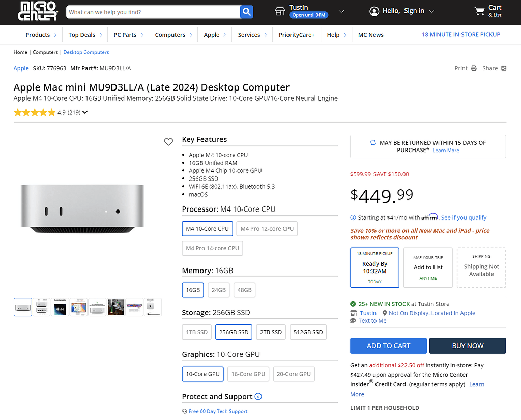Expand the Top Deals menu arrow
The image size is (521, 420).
[101, 35]
